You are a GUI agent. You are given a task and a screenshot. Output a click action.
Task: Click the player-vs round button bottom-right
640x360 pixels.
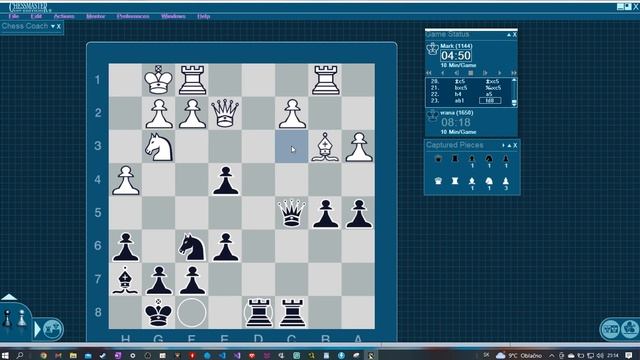click(630, 329)
